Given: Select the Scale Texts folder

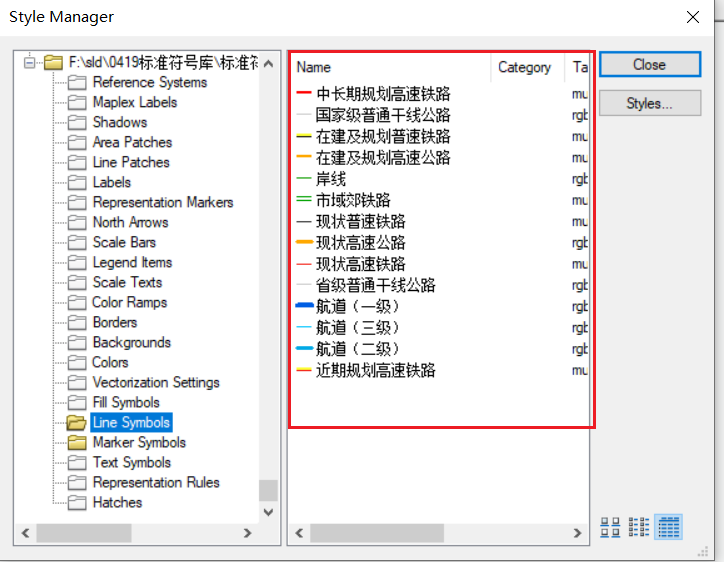Looking at the screenshot, I should click(127, 282).
